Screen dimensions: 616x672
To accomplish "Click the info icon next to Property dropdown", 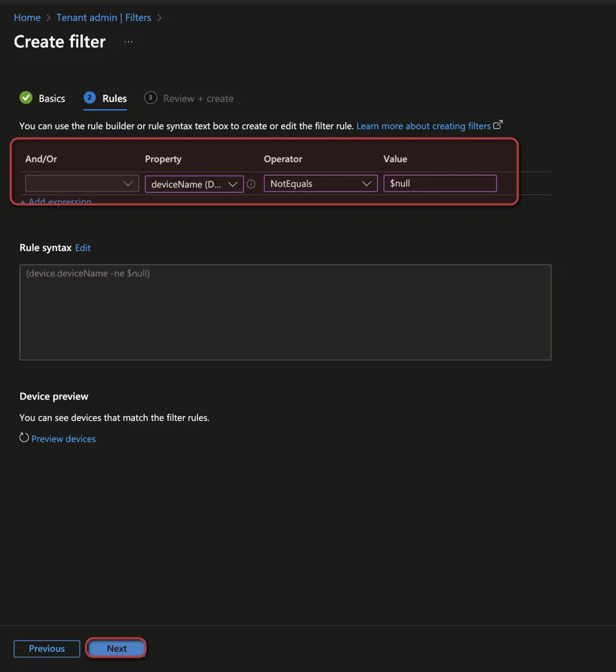I will 251,184.
